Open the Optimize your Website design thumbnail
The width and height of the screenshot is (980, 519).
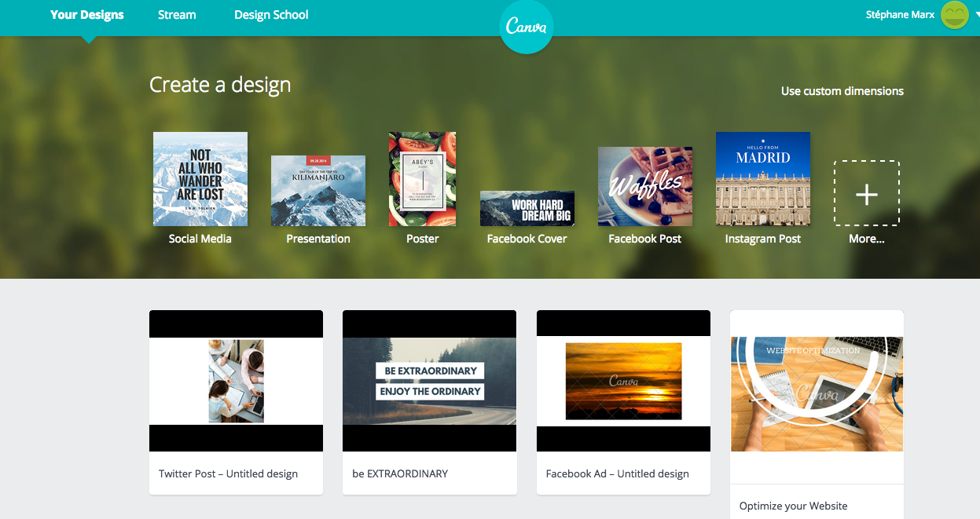click(817, 394)
